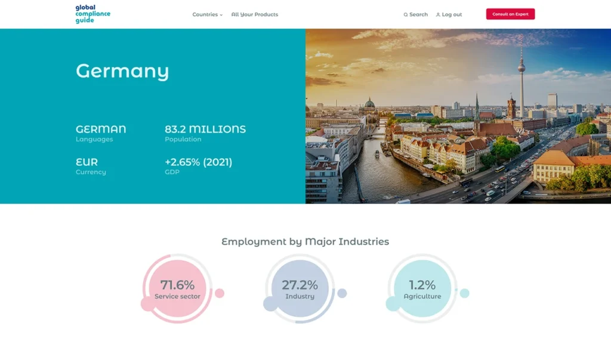
Task: Log out using the header link
Action: click(449, 14)
